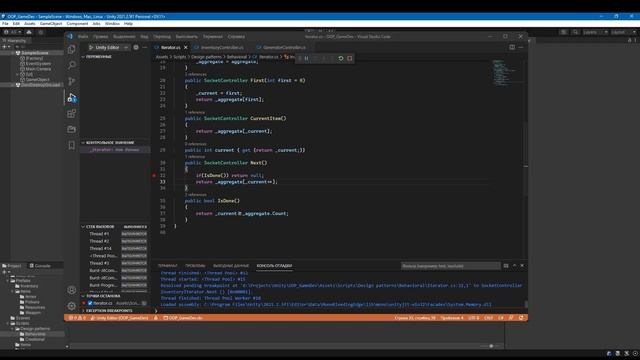Click Unity Editor (OOP_GameDev) in status bar
Image resolution: width=640 pixels, height=360 pixels.
click(119, 318)
